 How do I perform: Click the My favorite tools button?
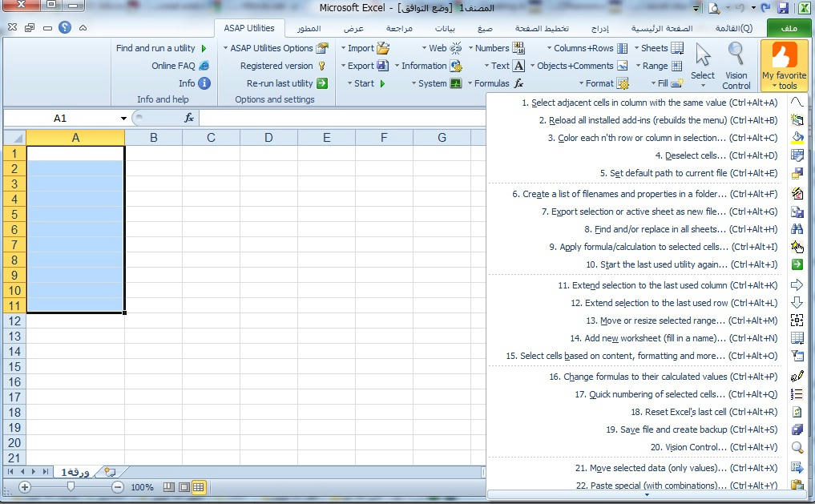coord(784,66)
